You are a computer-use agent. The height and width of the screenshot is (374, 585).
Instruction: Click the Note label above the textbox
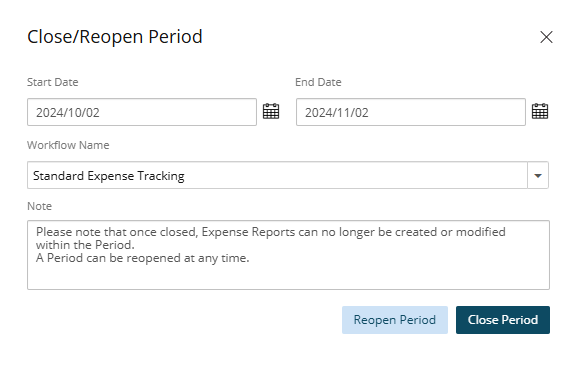(x=39, y=206)
